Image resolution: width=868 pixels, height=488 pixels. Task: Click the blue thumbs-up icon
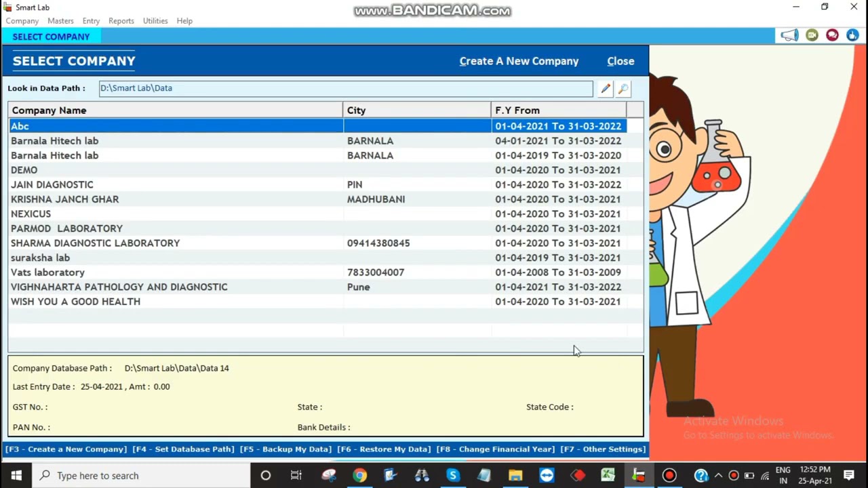point(852,35)
